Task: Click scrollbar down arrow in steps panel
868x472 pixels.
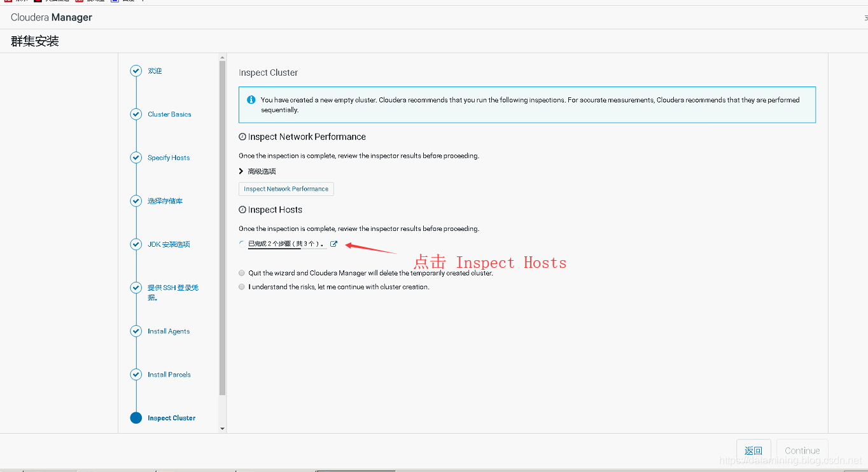Action: (x=222, y=429)
